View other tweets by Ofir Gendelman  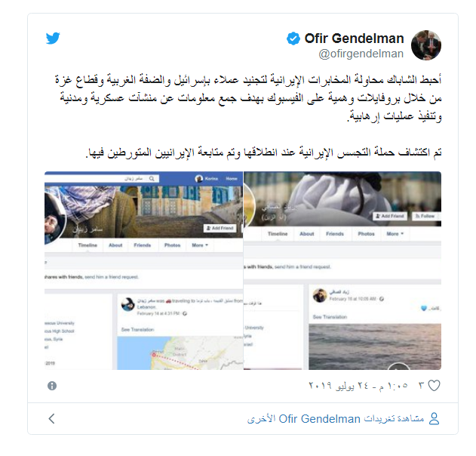click(336, 419)
